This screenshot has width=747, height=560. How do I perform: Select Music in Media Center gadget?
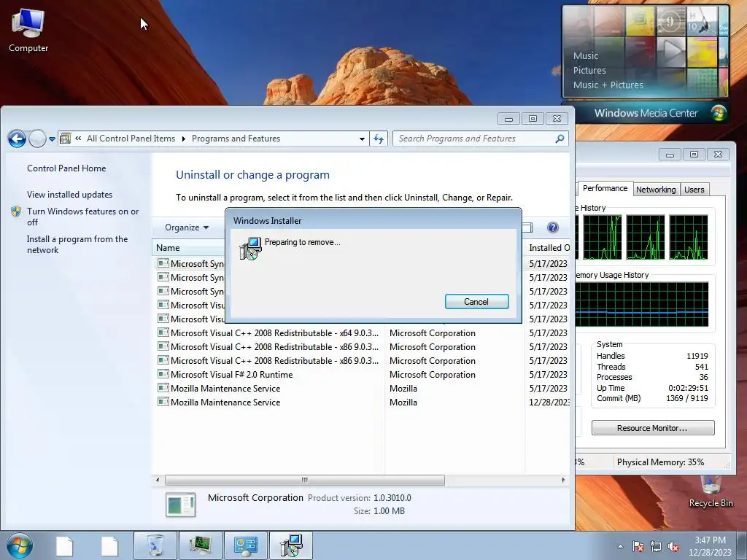coord(586,55)
